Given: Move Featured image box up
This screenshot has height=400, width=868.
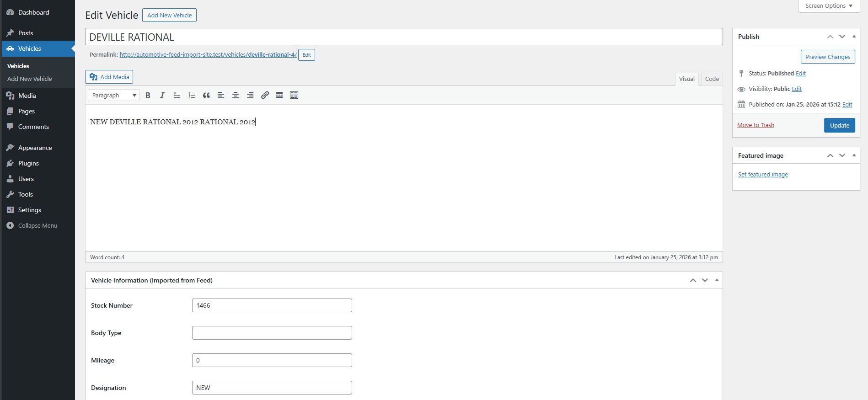Looking at the screenshot, I should pyautogui.click(x=830, y=155).
